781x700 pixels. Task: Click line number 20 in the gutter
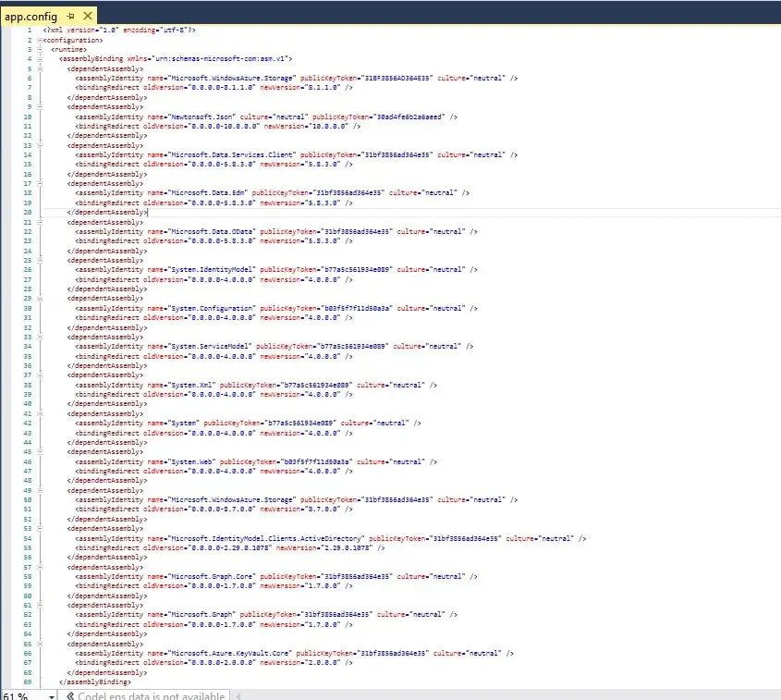[x=29, y=212]
